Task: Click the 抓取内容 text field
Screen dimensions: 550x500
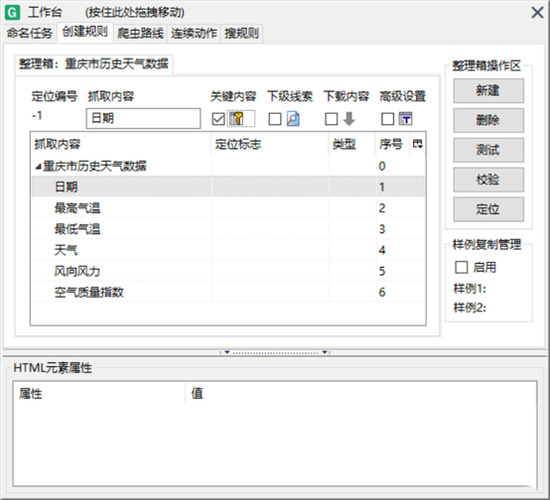Action: (x=143, y=118)
